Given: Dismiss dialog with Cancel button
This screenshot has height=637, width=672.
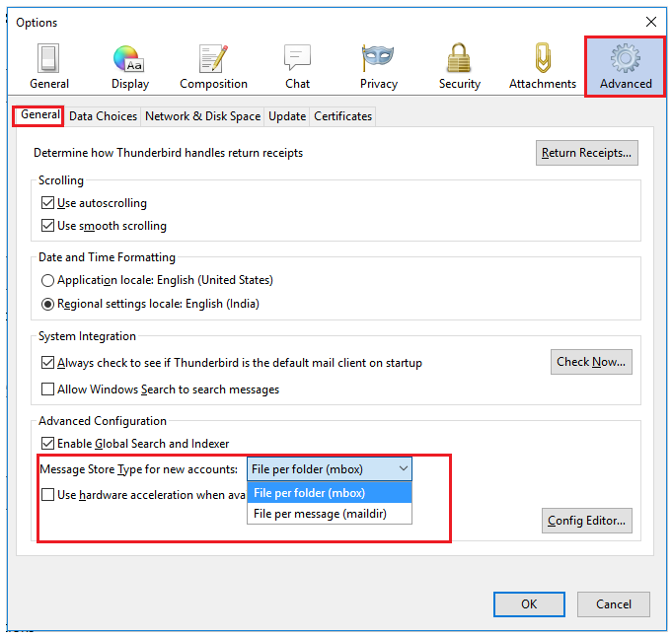Looking at the screenshot, I should point(613,604).
